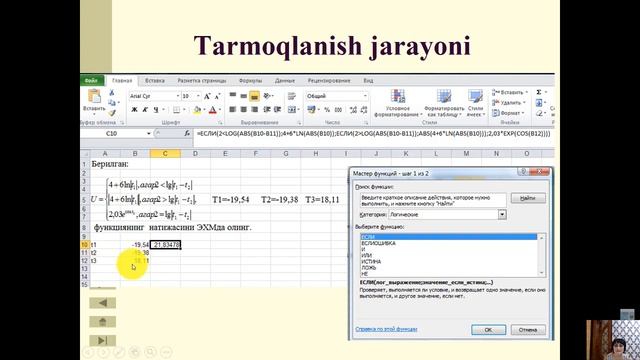Image resolution: width=640 pixels, height=360 pixels.
Task: Click the Отмена button
Action: click(528, 330)
